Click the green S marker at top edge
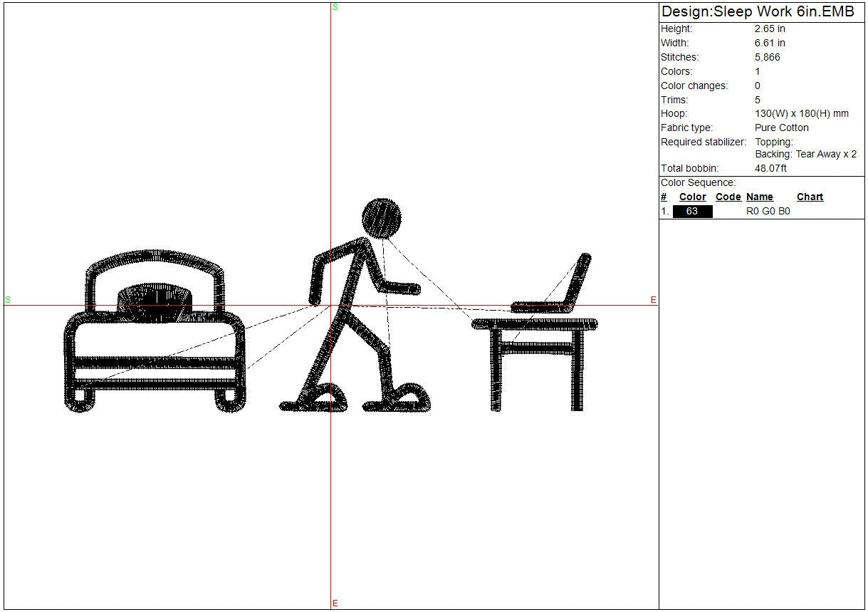868x612 pixels. tap(335, 6)
